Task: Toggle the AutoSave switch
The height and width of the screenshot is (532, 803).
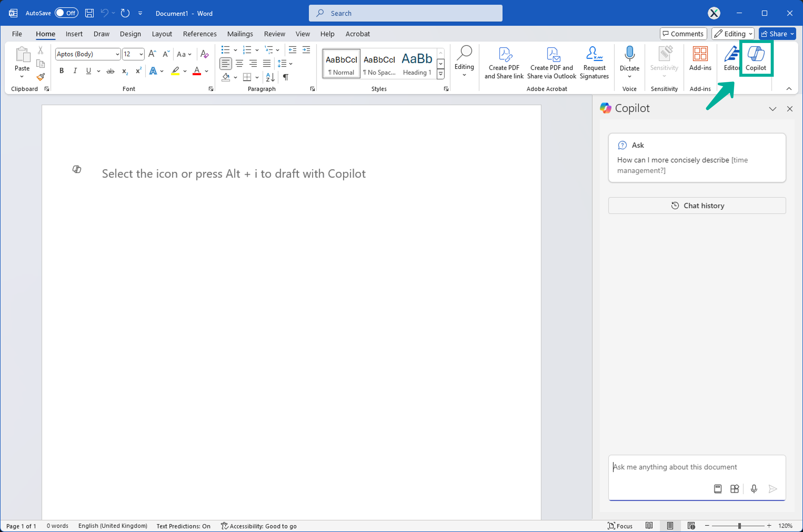Action: click(66, 13)
